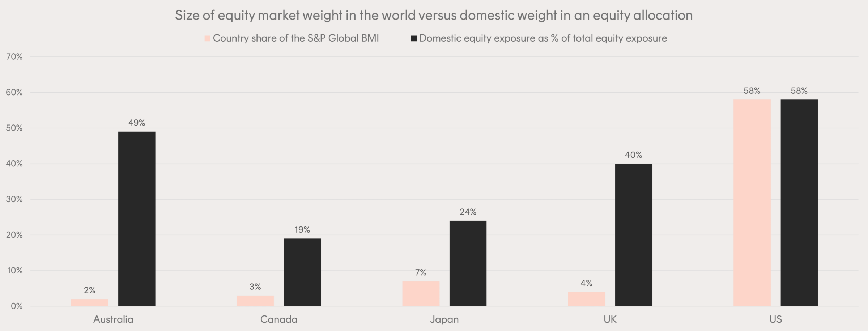Click the 70% y-axis label
The height and width of the screenshot is (331, 868).
pos(14,57)
